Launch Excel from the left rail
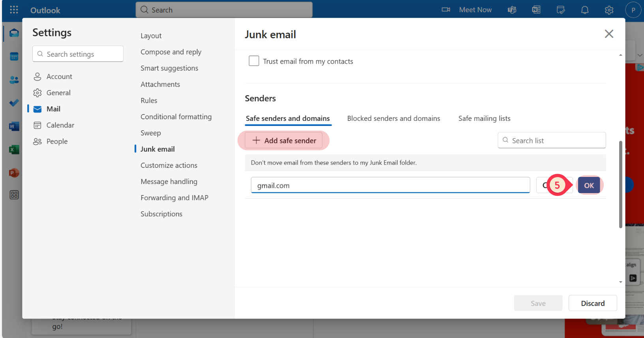 [x=14, y=150]
